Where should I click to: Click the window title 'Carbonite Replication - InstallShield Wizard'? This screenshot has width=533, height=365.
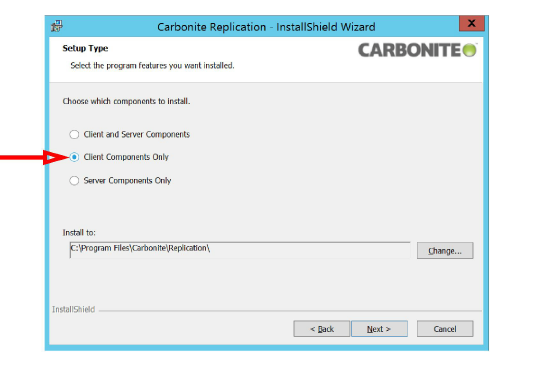pyautogui.click(x=266, y=27)
